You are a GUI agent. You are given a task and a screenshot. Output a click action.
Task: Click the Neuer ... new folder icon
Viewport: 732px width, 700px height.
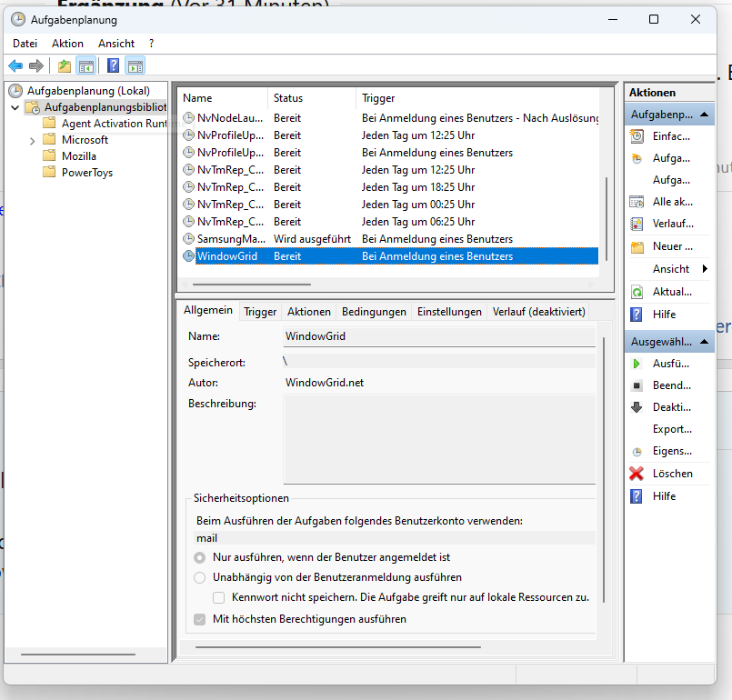[x=637, y=246]
